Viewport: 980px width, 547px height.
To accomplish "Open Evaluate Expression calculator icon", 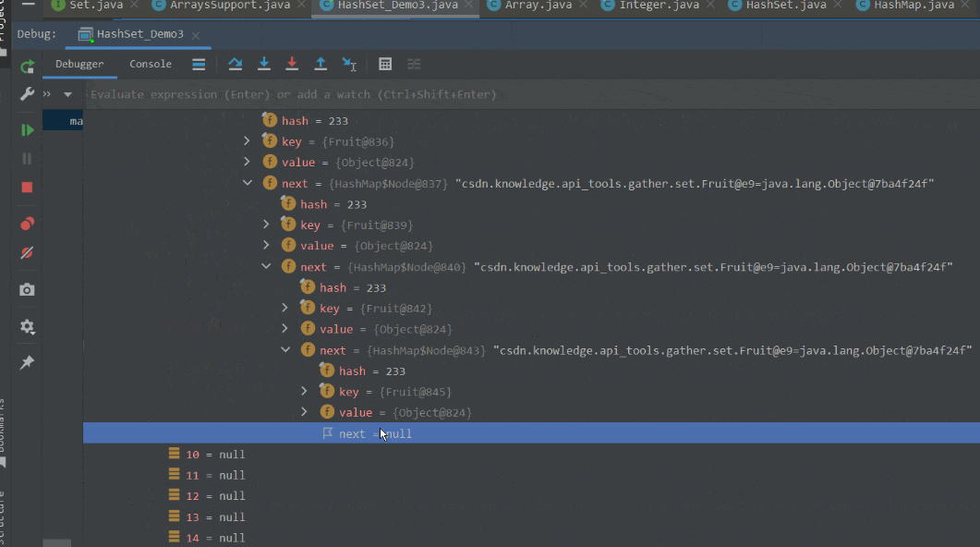I will tap(385, 64).
